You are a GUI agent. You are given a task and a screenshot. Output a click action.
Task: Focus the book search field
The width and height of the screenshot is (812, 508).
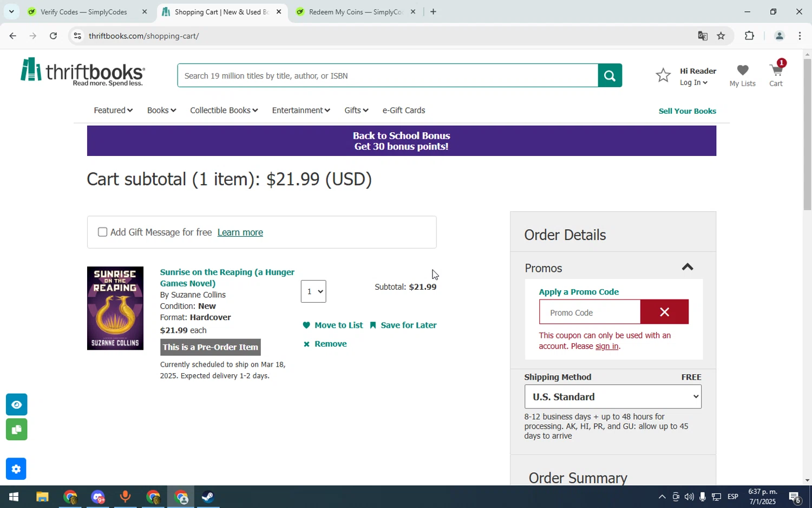(388, 76)
